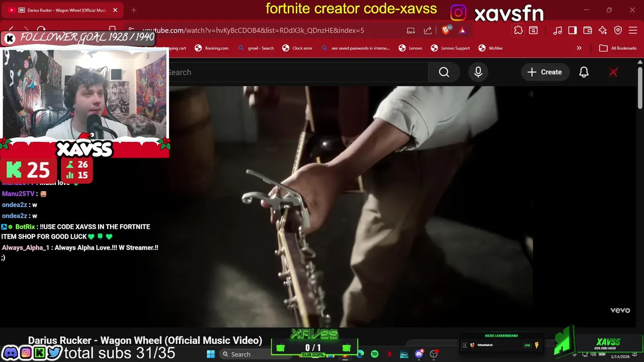Viewport: 644px width, 362px height.
Task: Open YouTube notifications bell
Action: [x=584, y=72]
